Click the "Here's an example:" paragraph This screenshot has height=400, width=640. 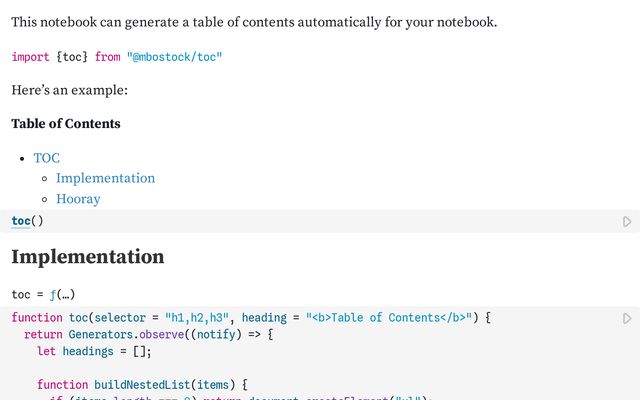[70, 91]
